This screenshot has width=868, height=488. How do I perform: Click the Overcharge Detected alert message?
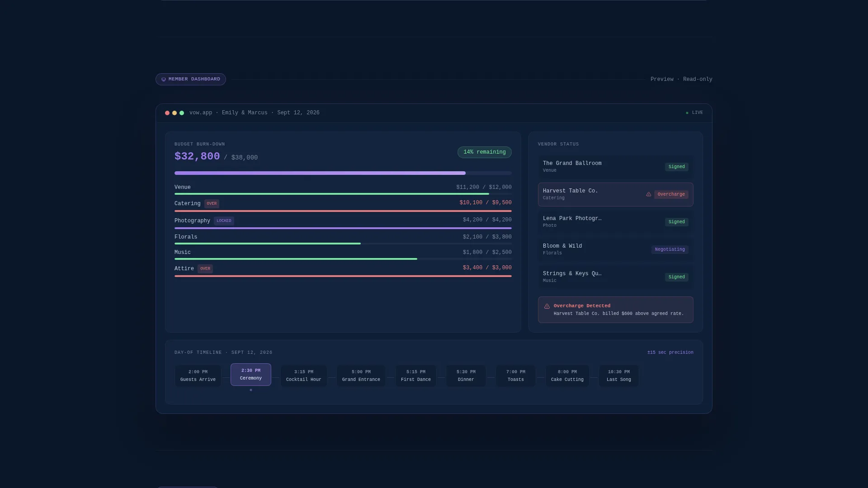click(616, 310)
